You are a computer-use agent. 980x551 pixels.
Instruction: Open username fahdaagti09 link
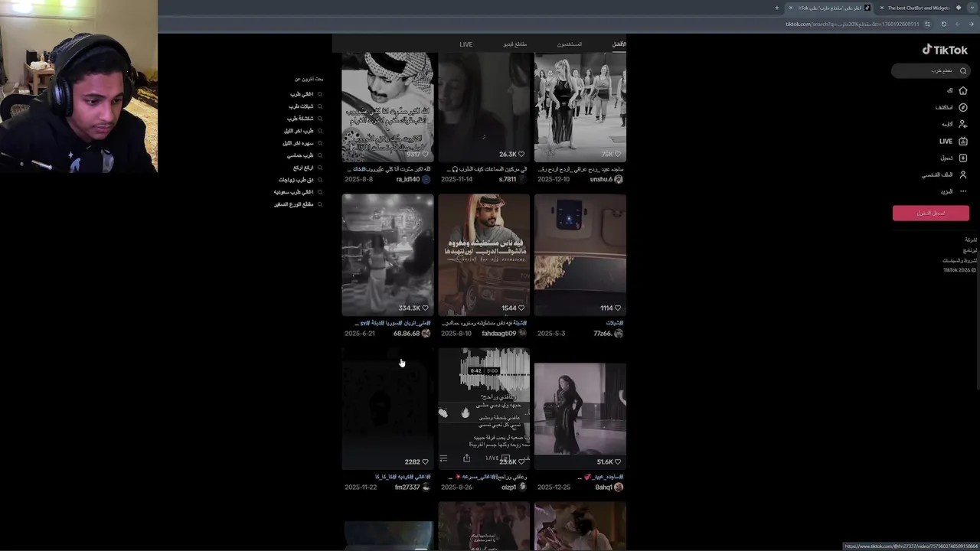click(x=498, y=333)
